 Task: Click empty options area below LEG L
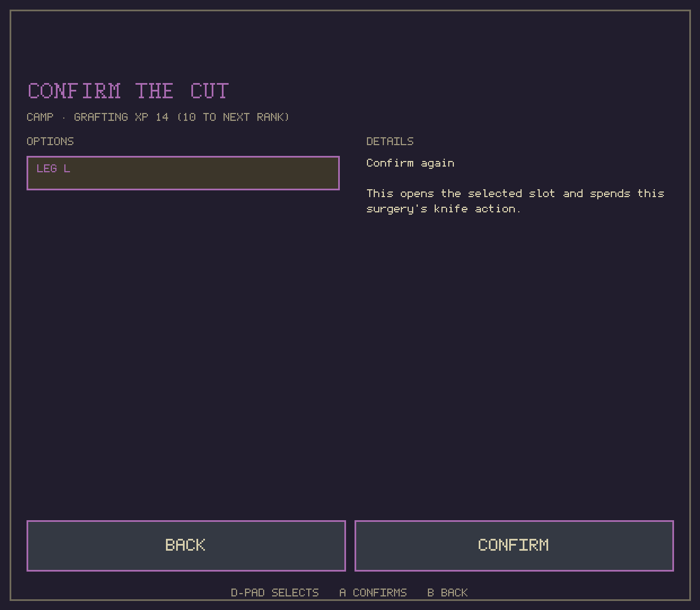183,350
